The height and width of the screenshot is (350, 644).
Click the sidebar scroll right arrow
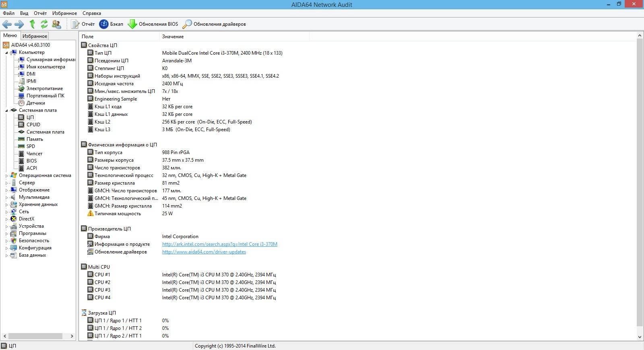72,336
